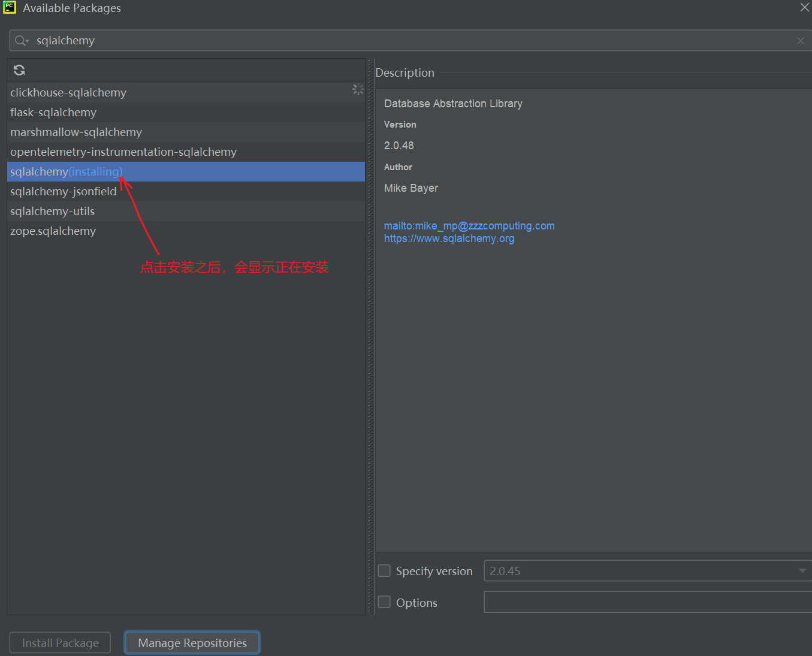Enable the Options checkbox
The width and height of the screenshot is (812, 656).
384,601
